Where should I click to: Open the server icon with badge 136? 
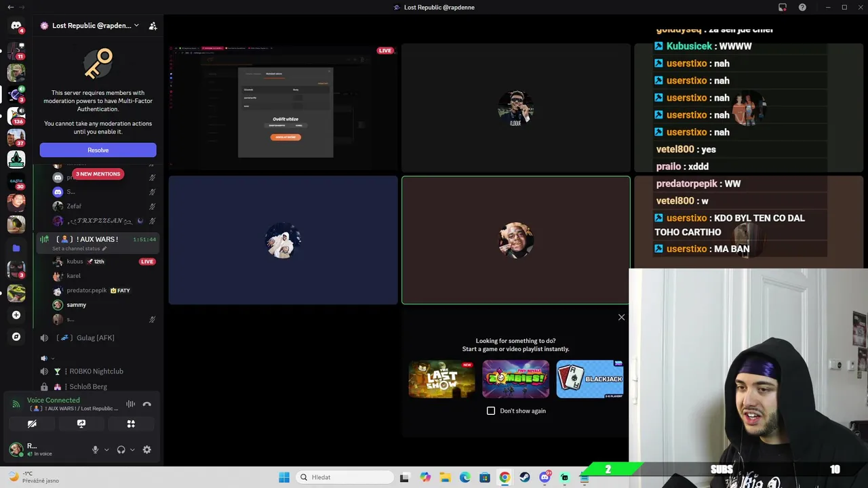tap(16, 116)
